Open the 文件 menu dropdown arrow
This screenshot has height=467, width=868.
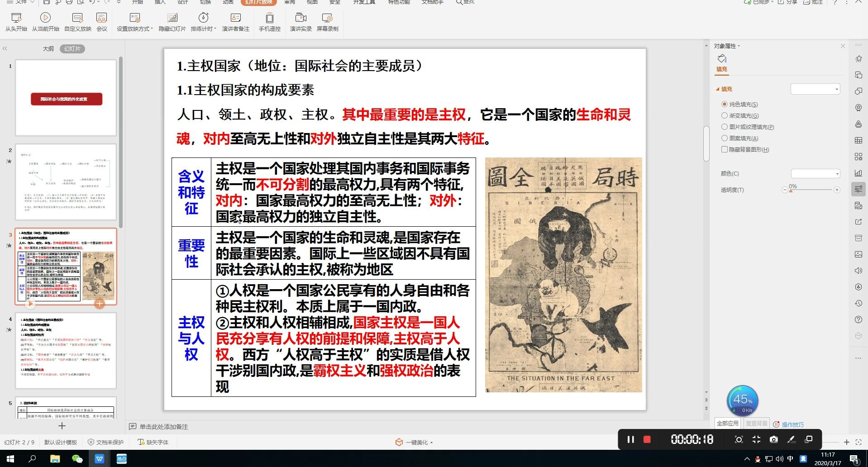[x=32, y=2]
